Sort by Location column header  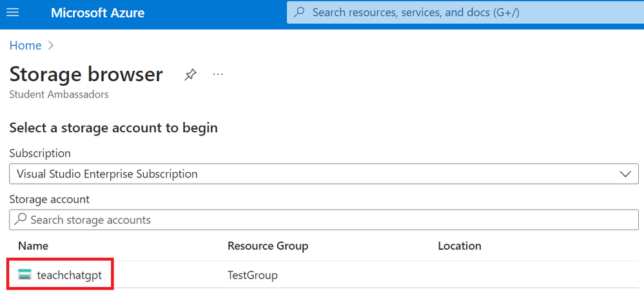(x=460, y=246)
